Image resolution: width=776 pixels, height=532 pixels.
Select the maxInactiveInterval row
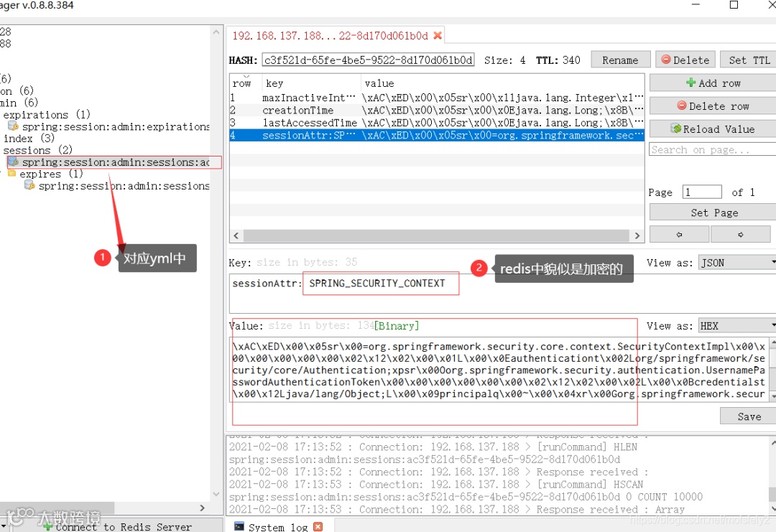[x=437, y=98]
